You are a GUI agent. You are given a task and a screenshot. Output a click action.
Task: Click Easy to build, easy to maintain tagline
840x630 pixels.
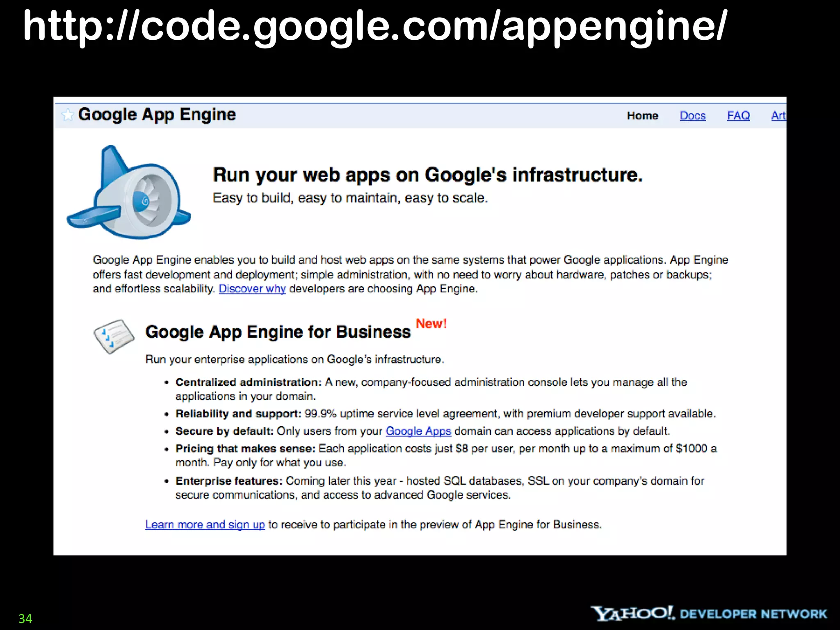(350, 198)
